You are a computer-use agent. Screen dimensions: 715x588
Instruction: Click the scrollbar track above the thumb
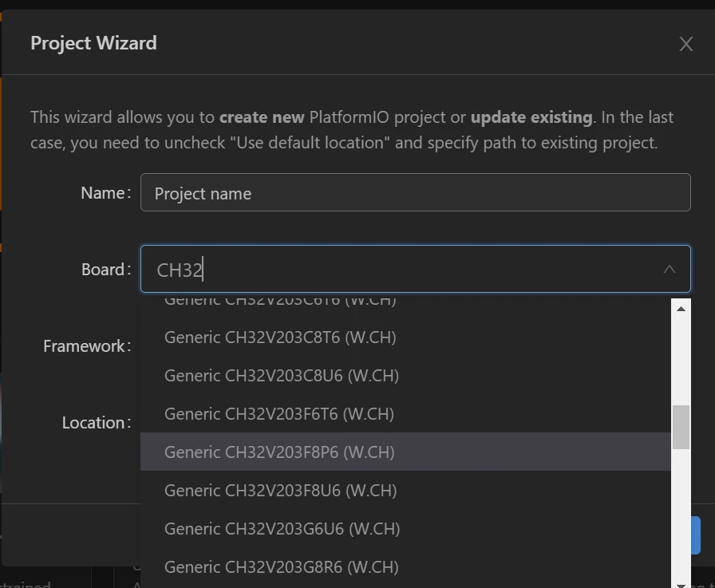[681, 359]
